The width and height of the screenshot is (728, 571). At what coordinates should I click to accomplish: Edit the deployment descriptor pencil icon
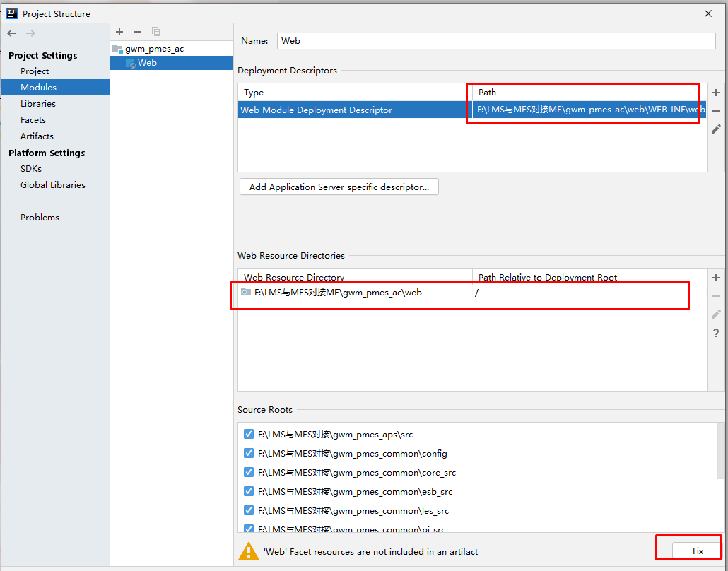click(x=716, y=129)
